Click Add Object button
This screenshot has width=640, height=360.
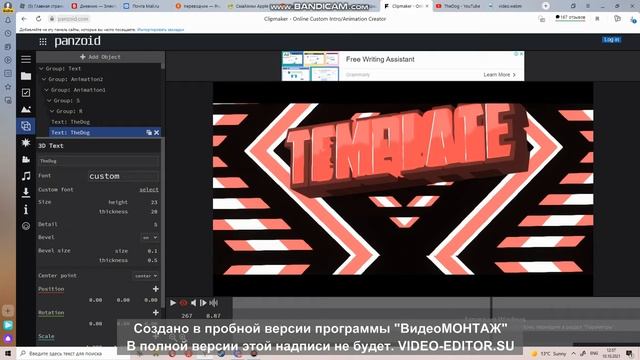[100, 57]
